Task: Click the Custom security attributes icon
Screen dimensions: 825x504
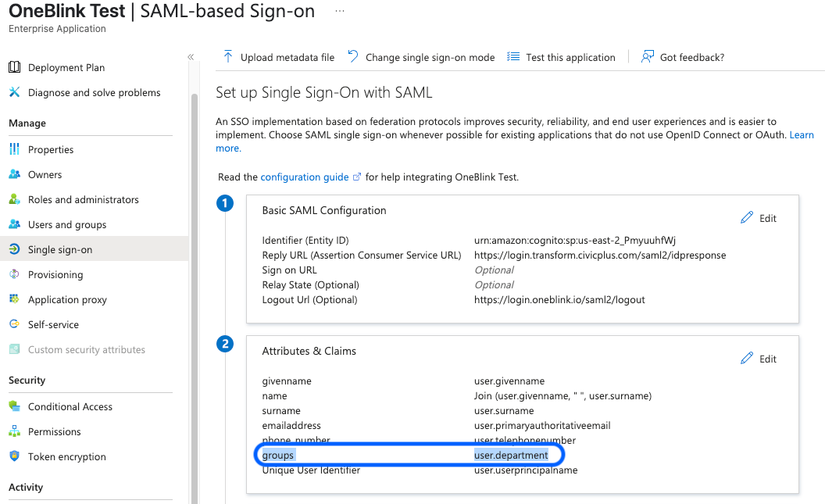Action: 15,349
